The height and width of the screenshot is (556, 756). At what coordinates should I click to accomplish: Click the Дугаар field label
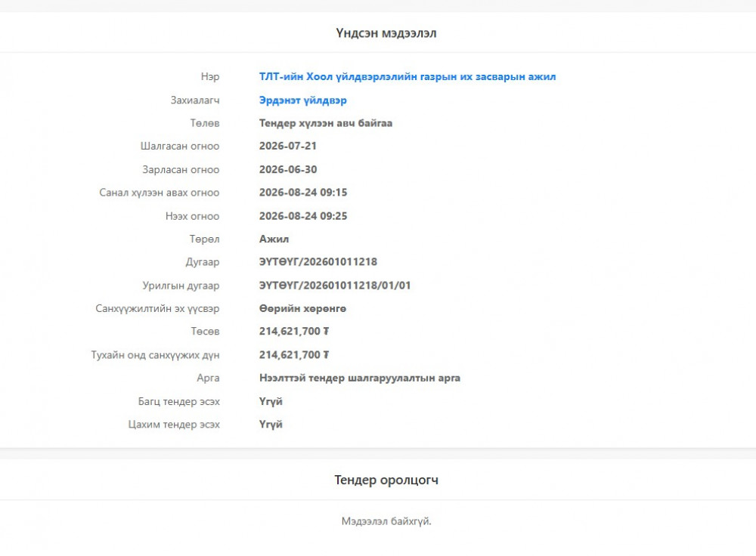click(x=203, y=261)
